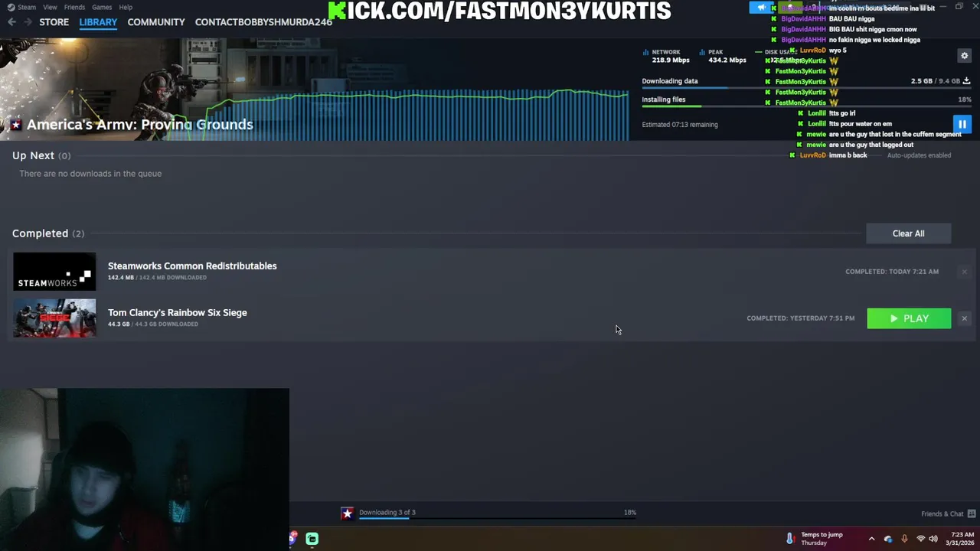The height and width of the screenshot is (551, 980).
Task: Go forward with the right arrow
Action: 28,22
